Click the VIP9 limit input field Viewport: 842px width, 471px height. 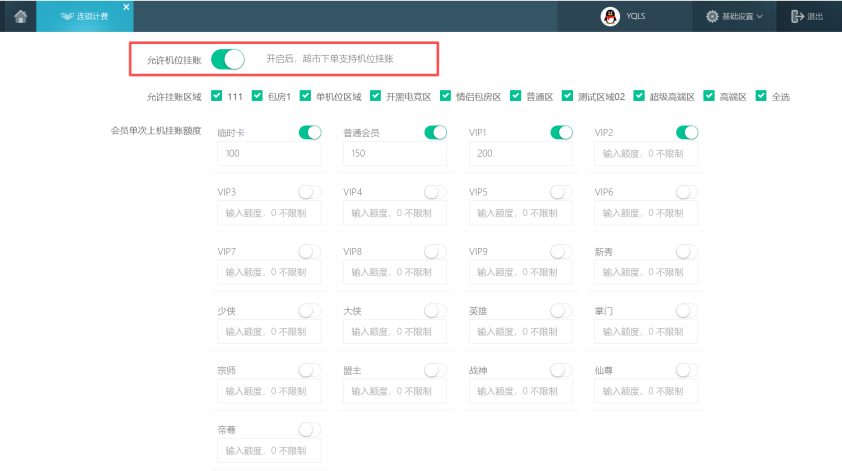pos(520,272)
